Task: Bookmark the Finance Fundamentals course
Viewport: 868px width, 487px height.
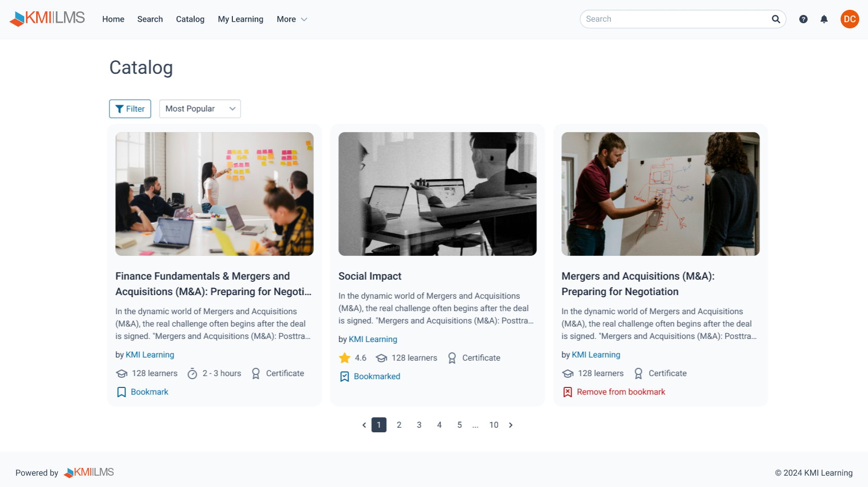Action: point(143,392)
